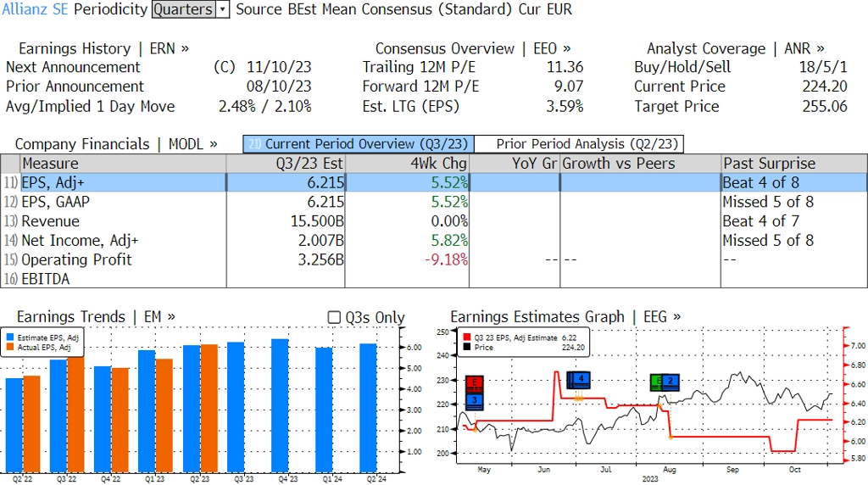
Task: Select the 13) Revenue row
Action: click(x=434, y=221)
